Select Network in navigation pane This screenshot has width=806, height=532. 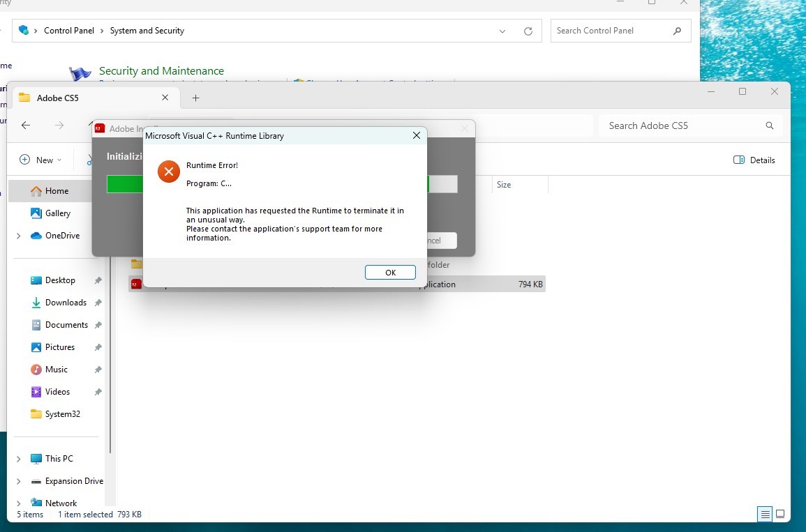pyautogui.click(x=61, y=503)
